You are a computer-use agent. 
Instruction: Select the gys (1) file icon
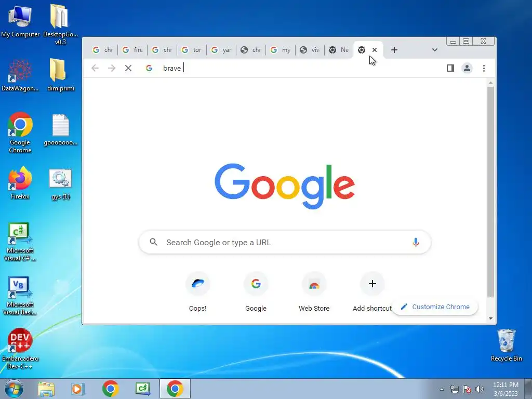(x=60, y=184)
